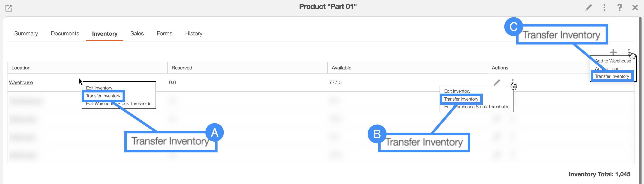Select Edit Inventory in Actions dropdown
The image size is (644, 184).
457,91
